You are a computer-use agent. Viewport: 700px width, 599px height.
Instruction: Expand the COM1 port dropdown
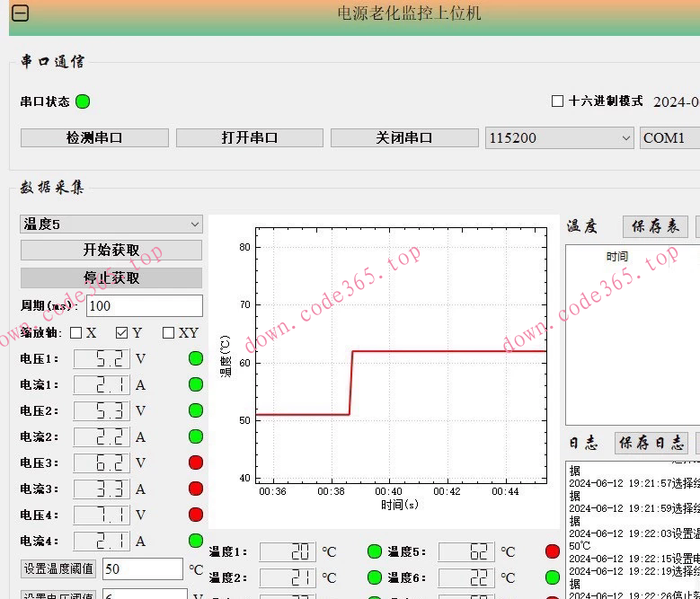click(x=669, y=138)
